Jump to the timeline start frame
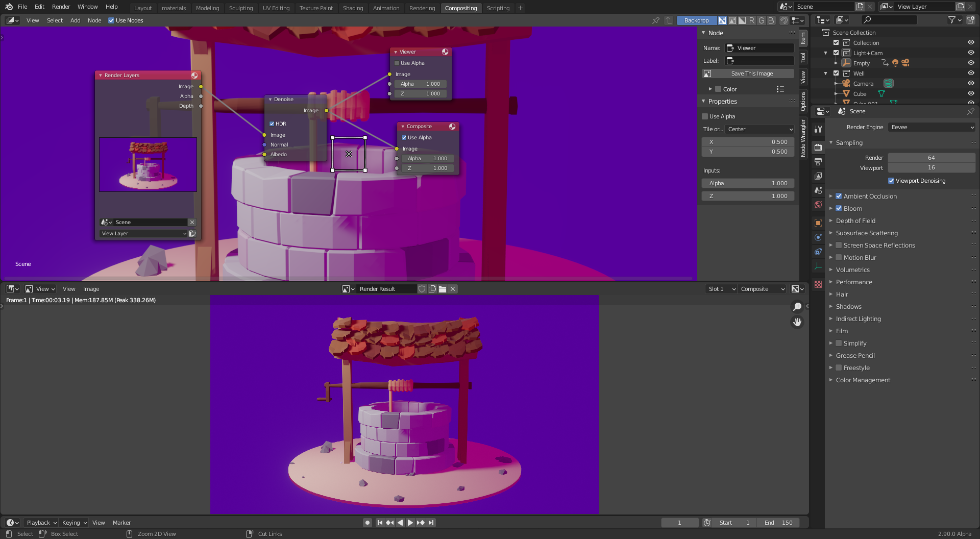The image size is (980, 539). pyautogui.click(x=380, y=523)
